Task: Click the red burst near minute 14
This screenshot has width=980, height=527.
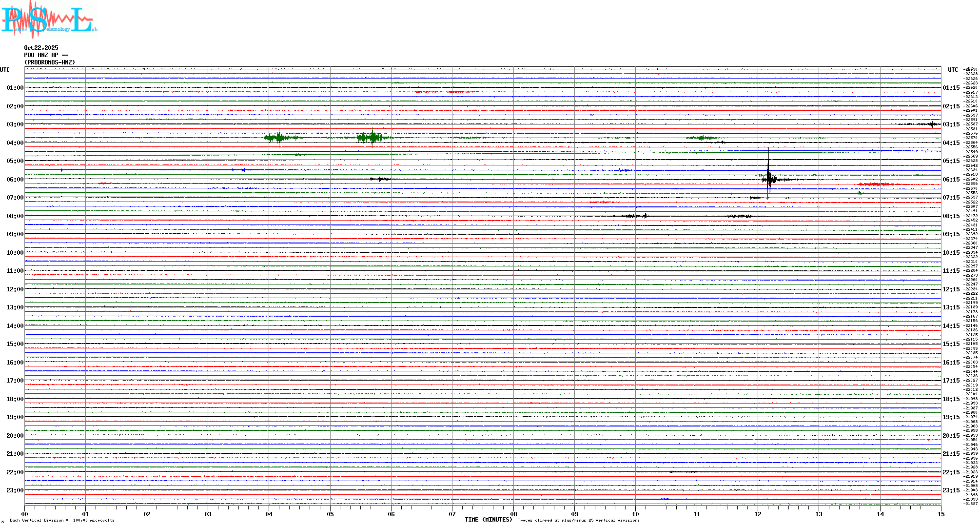Action: (x=875, y=184)
